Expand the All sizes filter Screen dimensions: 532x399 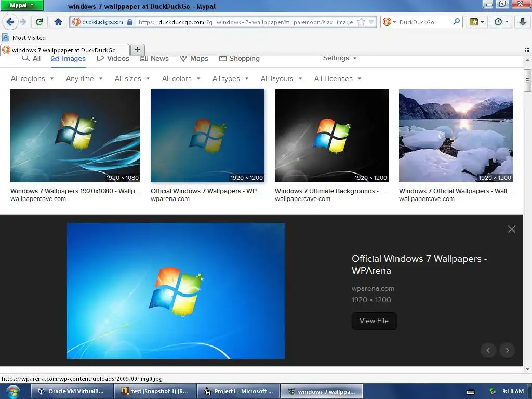pyautogui.click(x=132, y=79)
